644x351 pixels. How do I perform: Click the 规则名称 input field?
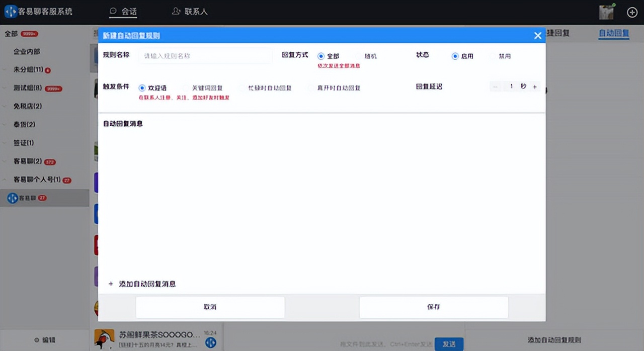pyautogui.click(x=205, y=56)
